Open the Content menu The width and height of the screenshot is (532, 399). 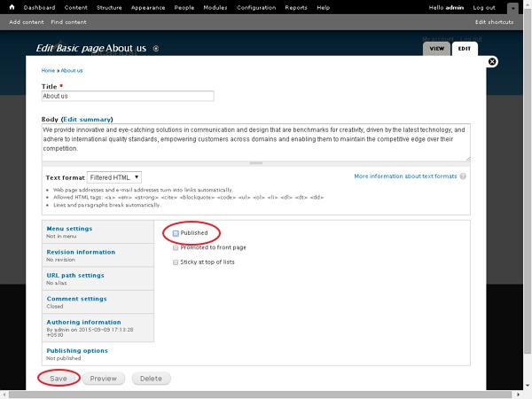click(x=76, y=7)
